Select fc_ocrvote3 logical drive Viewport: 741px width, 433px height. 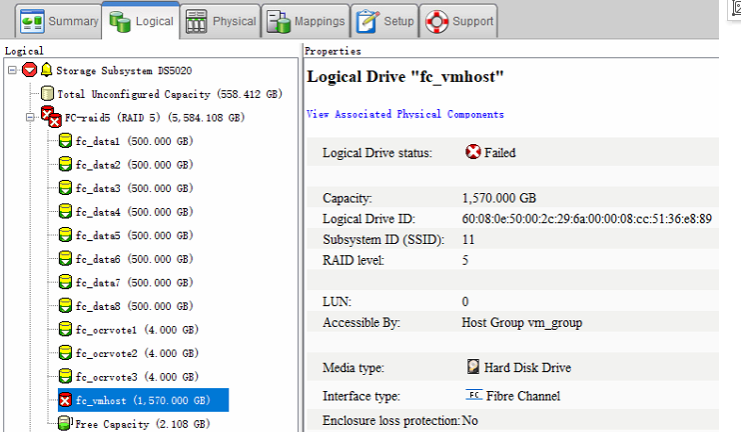(x=136, y=377)
